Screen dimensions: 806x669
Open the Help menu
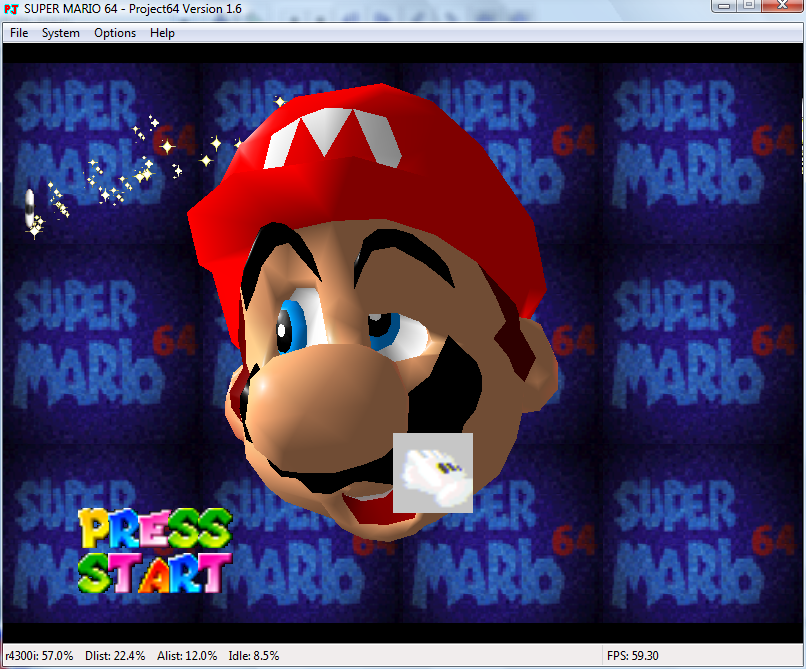coord(162,33)
